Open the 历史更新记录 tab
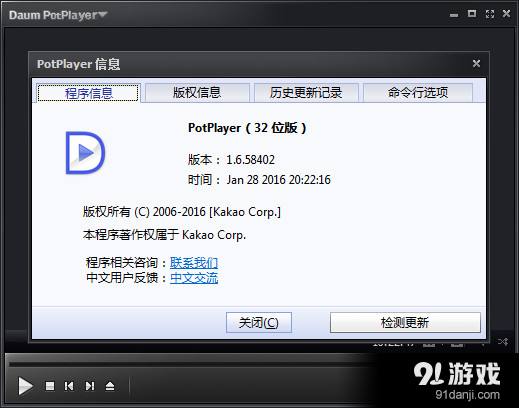This screenshot has height=408, width=519. click(x=306, y=93)
